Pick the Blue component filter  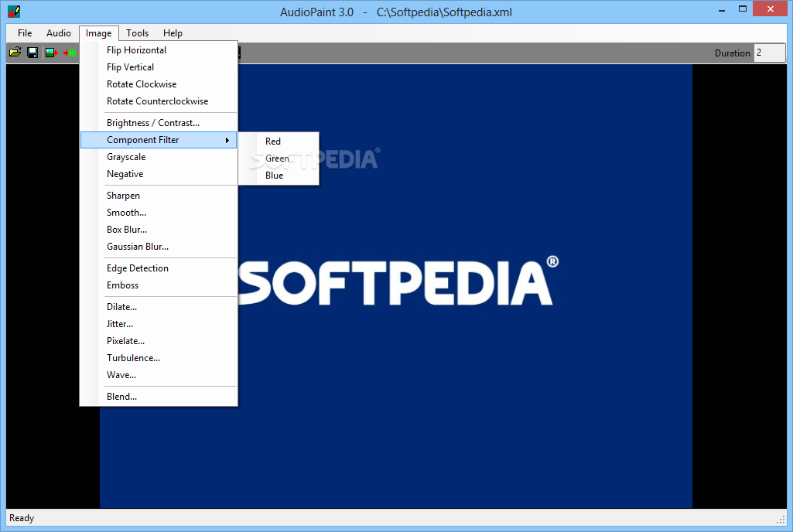[x=279, y=176]
